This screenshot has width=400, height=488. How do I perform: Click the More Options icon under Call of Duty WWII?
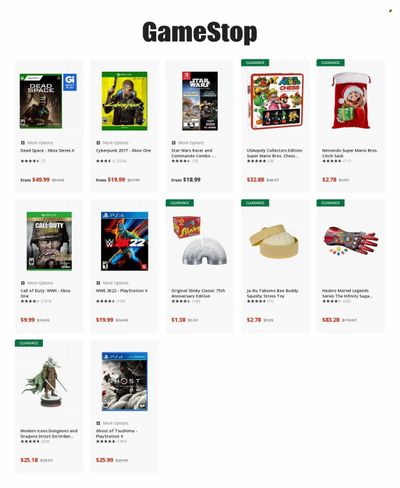[x=23, y=283]
